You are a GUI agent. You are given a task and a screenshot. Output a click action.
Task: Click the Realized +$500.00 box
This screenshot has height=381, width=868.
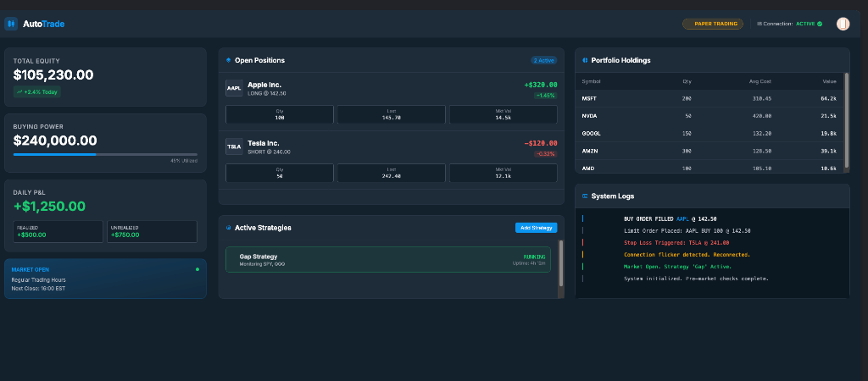click(x=58, y=232)
